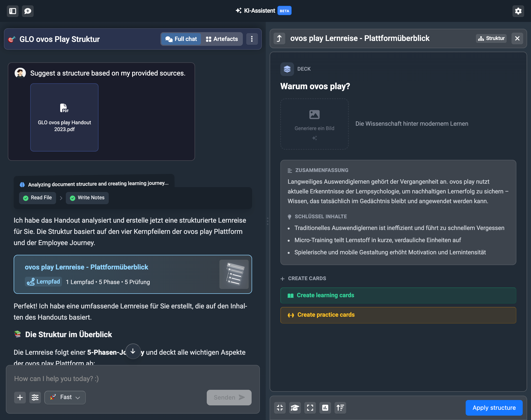
Task: Switch to Artefacts view
Action: coord(222,39)
